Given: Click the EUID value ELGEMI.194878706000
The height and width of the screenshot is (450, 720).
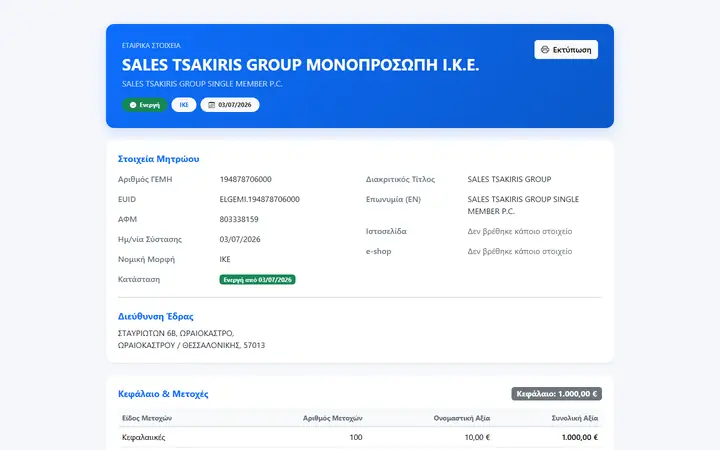Looking at the screenshot, I should click(259, 199).
